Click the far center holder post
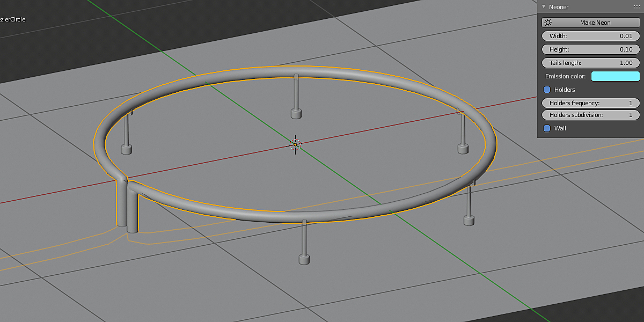 point(295,94)
